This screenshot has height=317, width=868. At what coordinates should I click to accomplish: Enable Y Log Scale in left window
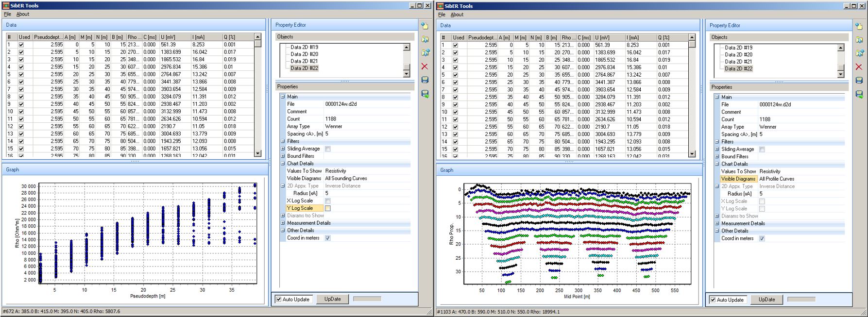(x=328, y=208)
